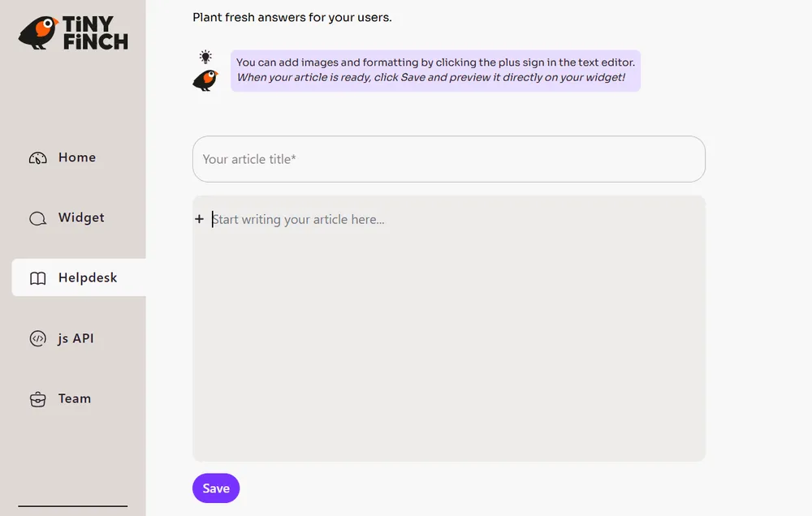Click the purple tip message bubble
812x516 pixels.
click(434, 70)
